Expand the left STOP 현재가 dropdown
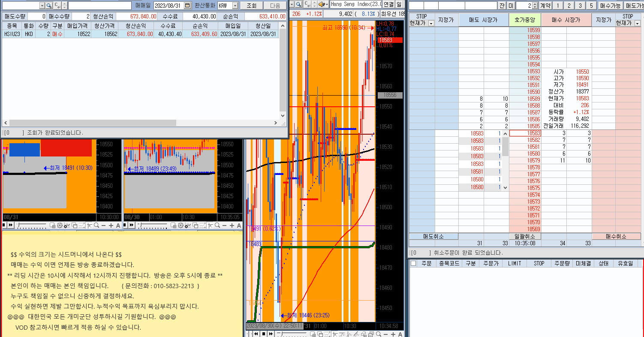Viewport: 644px width, 337px height. (x=431, y=23)
